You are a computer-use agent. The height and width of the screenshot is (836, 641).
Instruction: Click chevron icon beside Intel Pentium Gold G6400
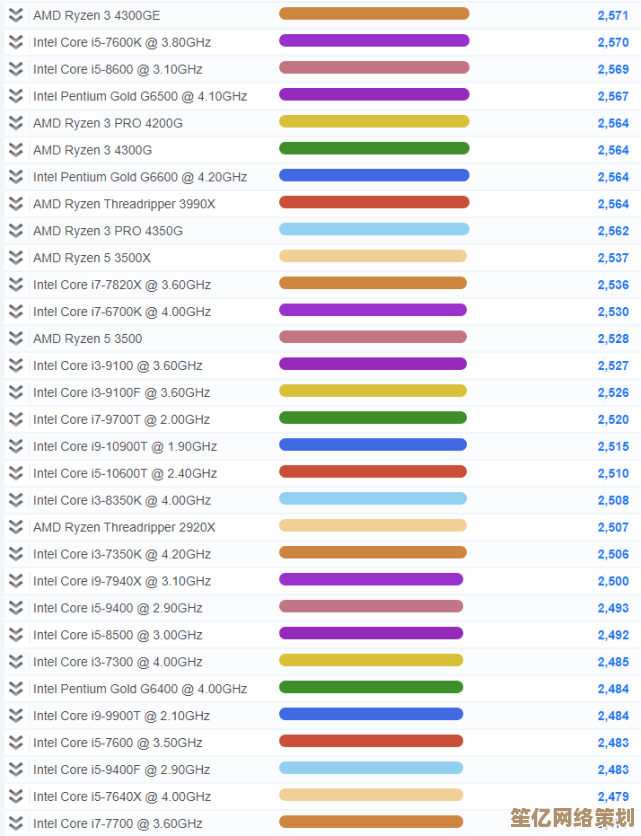[15, 689]
